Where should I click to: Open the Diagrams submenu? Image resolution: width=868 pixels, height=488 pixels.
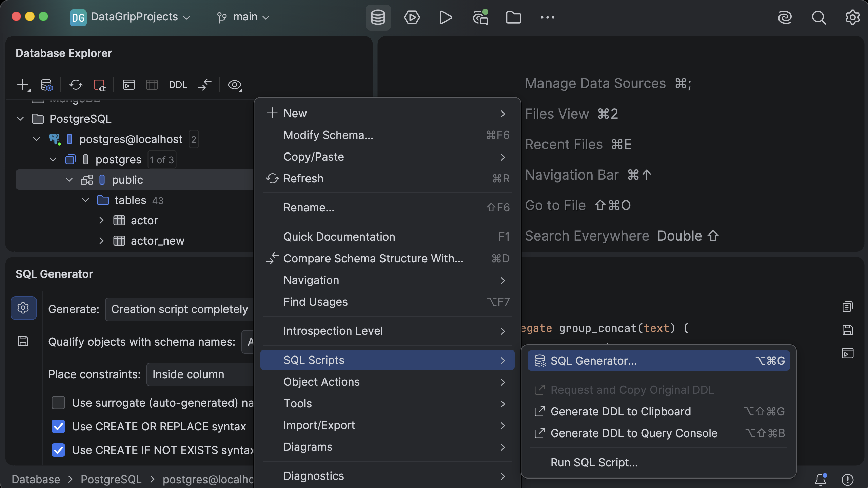(387, 447)
